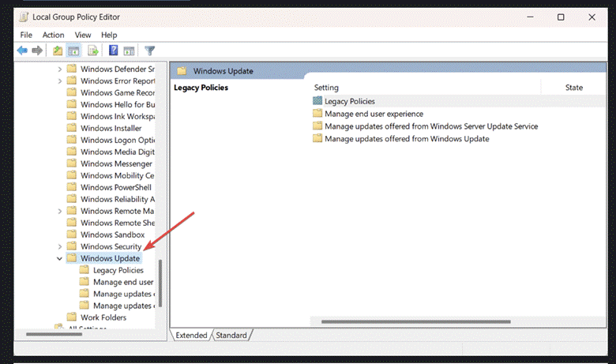Maximize the Local Group Policy Editor window
Screen dimensions: 616x364
561,17
